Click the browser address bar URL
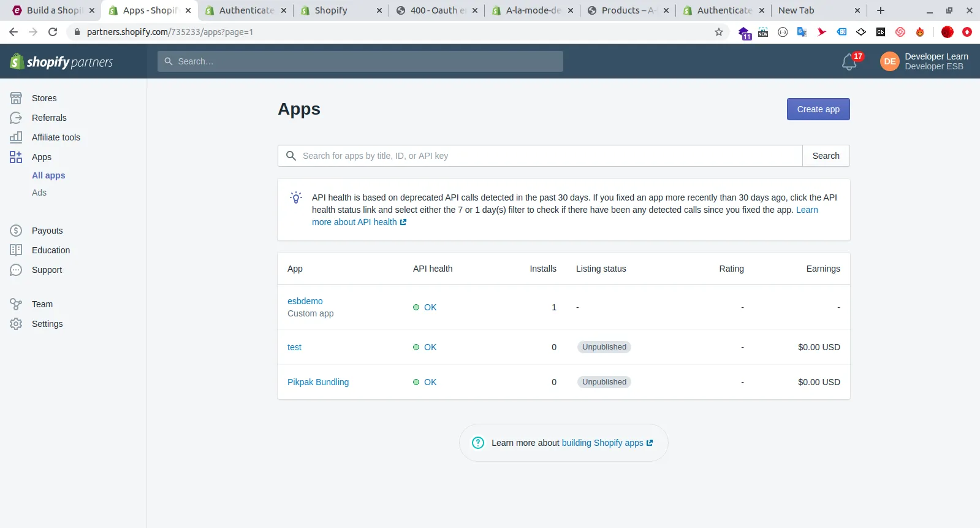980x528 pixels. (x=170, y=32)
